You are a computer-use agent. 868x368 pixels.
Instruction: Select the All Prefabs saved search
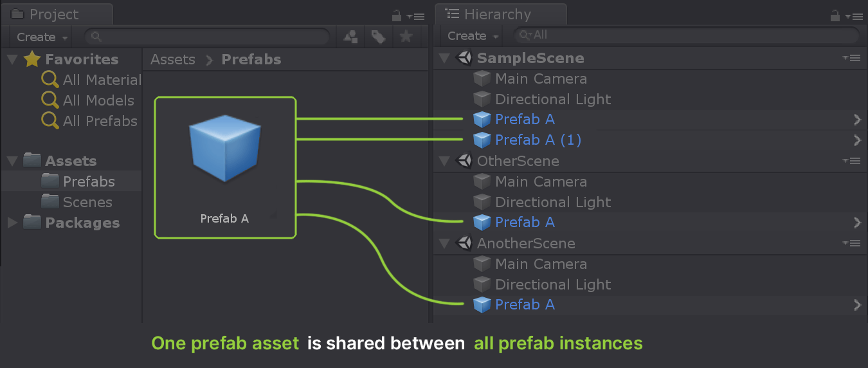tap(100, 121)
